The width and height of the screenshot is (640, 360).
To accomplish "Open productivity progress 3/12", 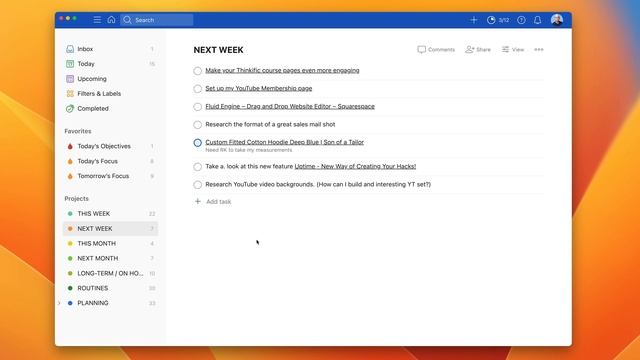I will point(498,20).
